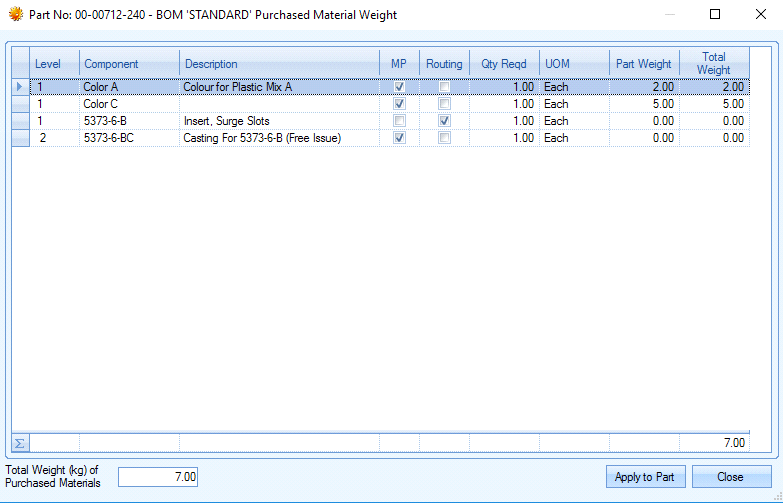Toggle Routing checkbox for 5373-6-B row

click(444, 121)
